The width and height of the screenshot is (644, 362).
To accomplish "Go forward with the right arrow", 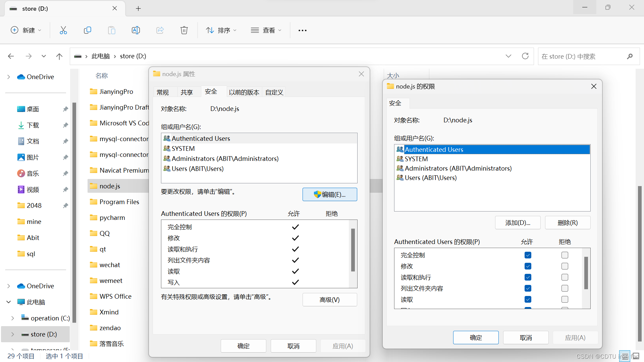I will click(29, 56).
